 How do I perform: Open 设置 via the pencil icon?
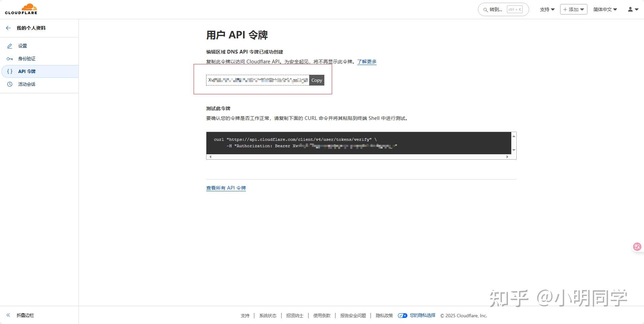click(10, 46)
